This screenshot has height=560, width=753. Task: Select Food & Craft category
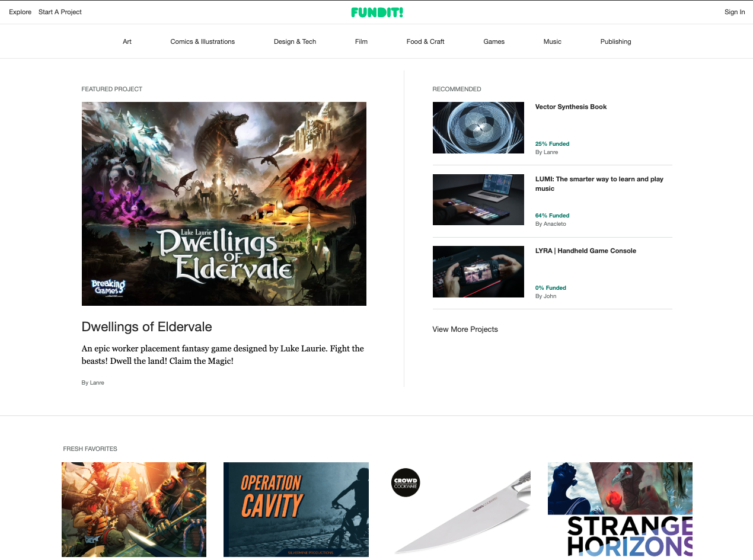click(x=425, y=41)
